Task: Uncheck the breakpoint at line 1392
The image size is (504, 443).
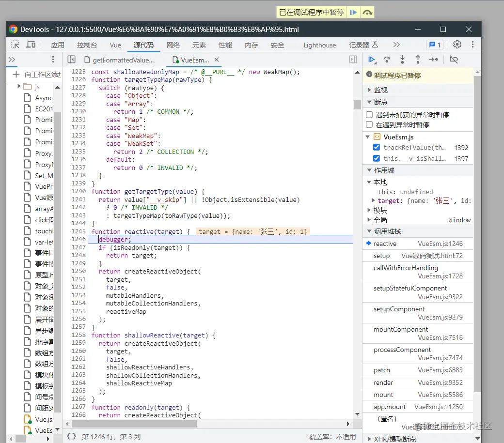Action: [377, 148]
